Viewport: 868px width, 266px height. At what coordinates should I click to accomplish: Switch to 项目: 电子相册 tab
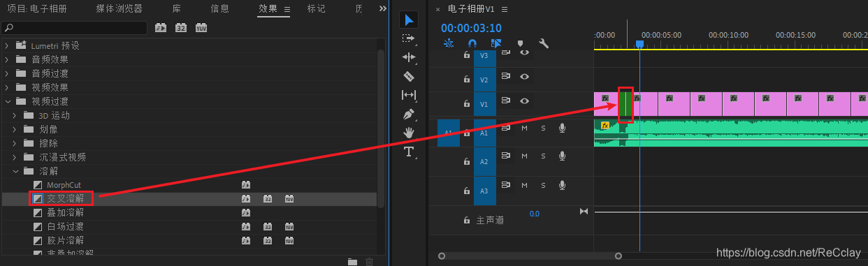(x=38, y=9)
